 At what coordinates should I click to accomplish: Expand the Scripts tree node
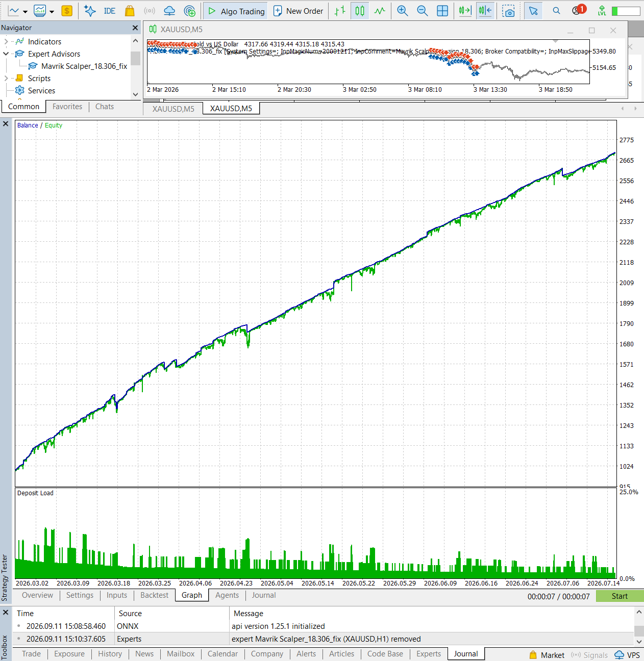point(6,79)
